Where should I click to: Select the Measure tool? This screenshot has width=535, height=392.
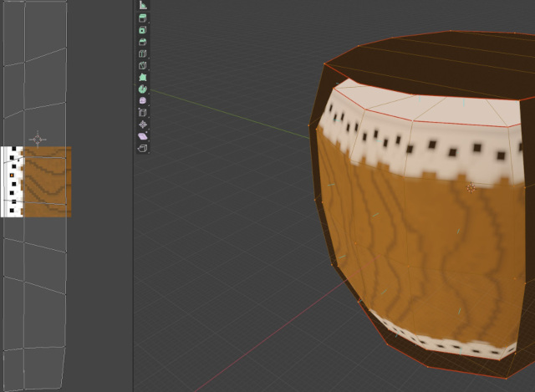[143, 5]
